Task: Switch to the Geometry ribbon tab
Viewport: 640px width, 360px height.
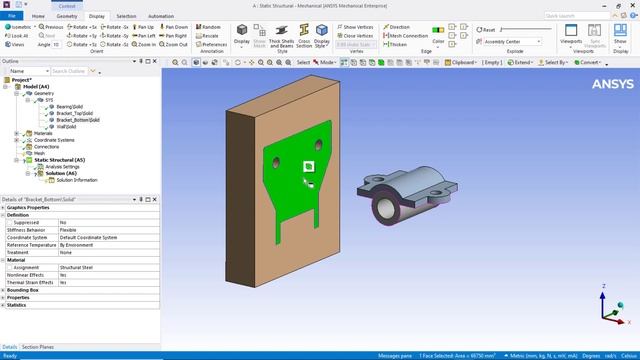Action: point(67,16)
